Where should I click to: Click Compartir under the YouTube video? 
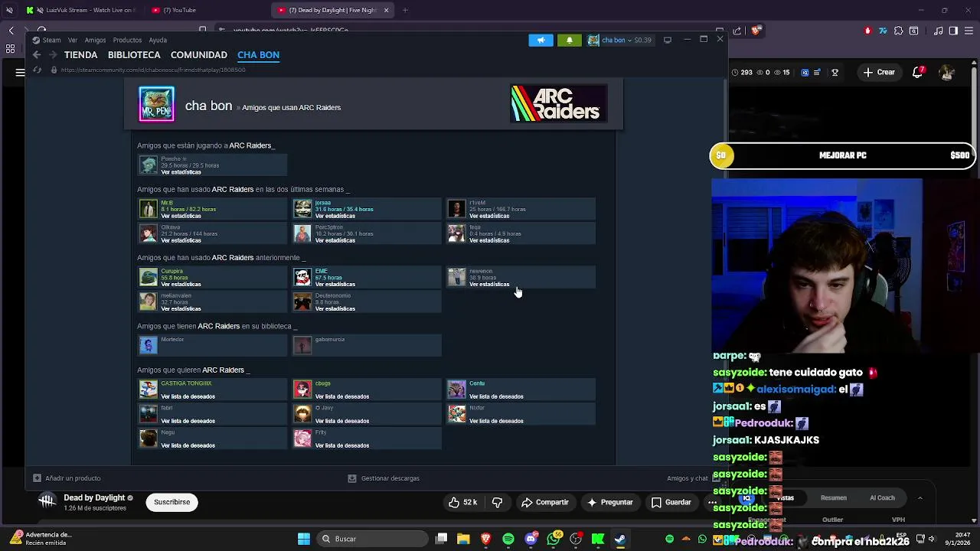(x=545, y=502)
